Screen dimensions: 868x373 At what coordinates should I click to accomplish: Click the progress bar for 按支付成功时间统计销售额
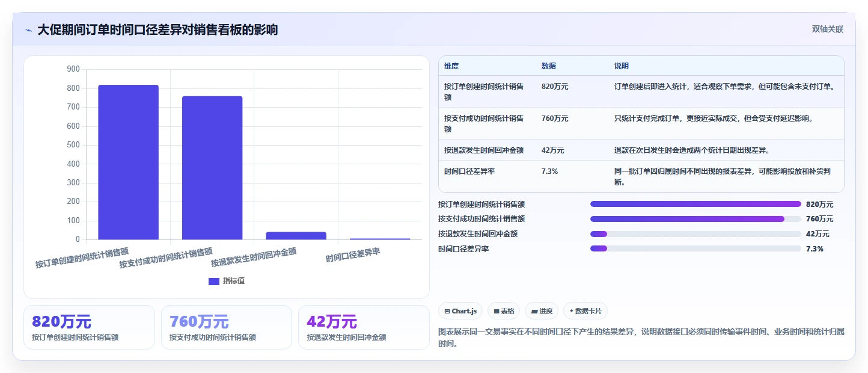point(695,219)
